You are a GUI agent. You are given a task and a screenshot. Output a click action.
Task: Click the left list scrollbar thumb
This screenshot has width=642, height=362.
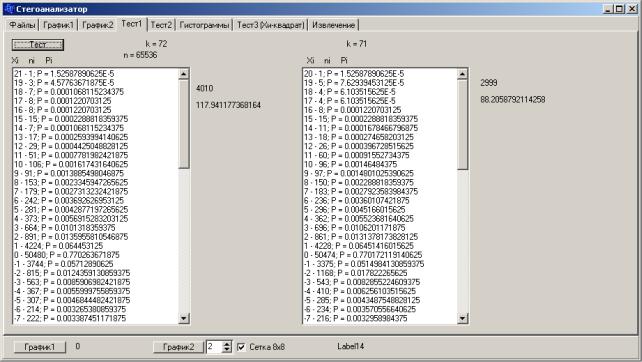click(184, 124)
